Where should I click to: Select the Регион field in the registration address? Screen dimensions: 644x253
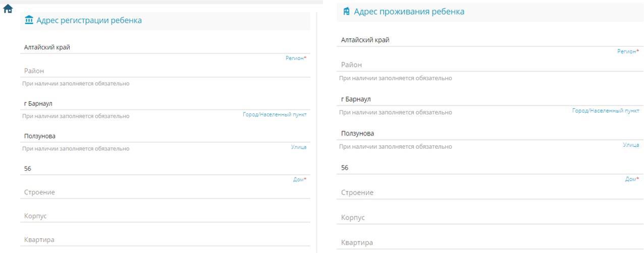165,47
